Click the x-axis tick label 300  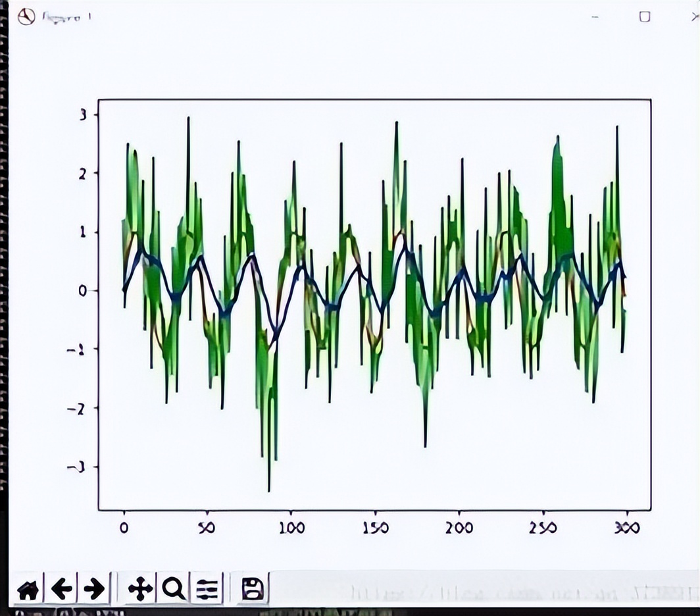coord(627,528)
